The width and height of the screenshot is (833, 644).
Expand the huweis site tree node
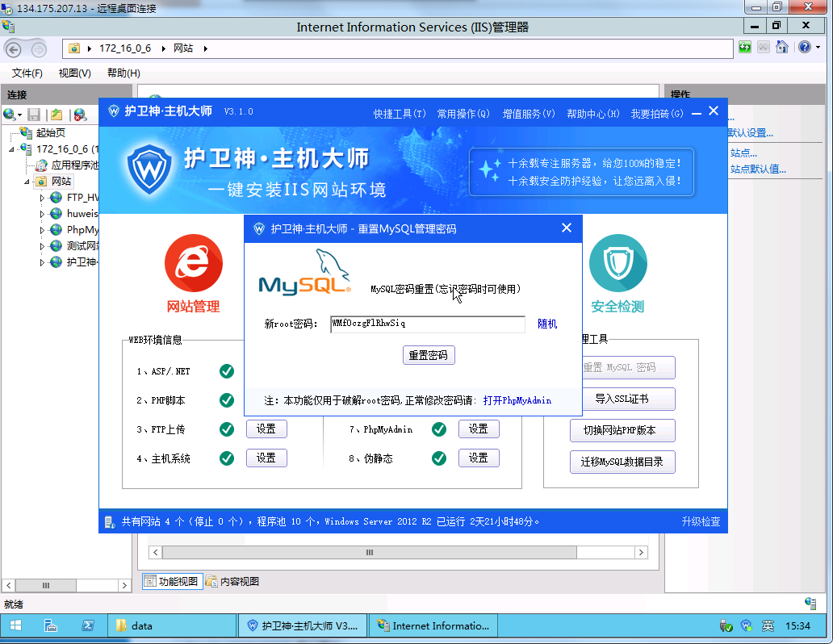(x=42, y=214)
